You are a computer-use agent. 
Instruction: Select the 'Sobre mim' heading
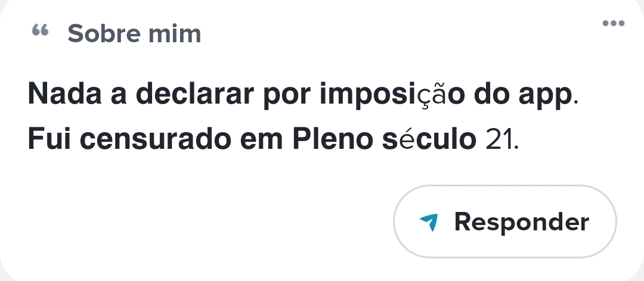134,34
